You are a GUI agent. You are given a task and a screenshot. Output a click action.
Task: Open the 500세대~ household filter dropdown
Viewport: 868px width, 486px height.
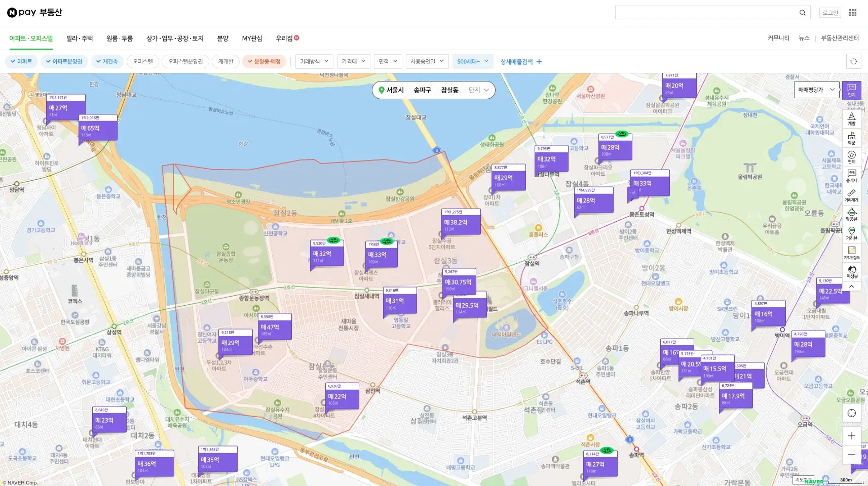473,61
